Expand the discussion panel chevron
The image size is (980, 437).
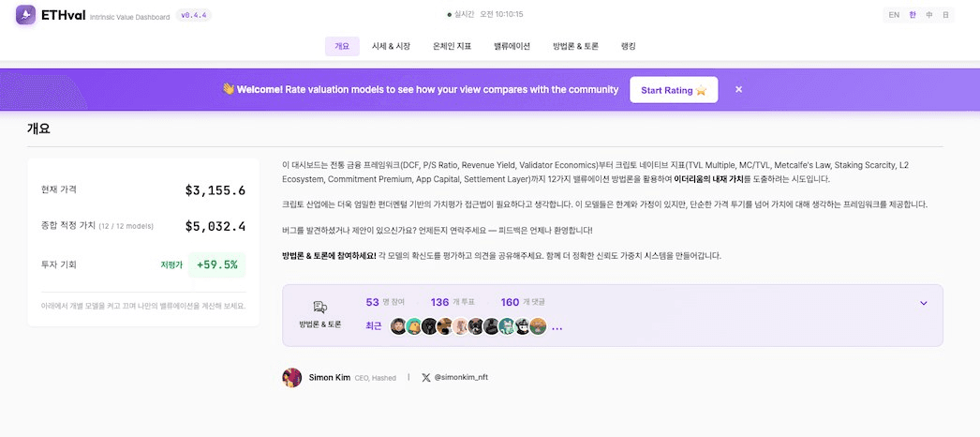924,303
